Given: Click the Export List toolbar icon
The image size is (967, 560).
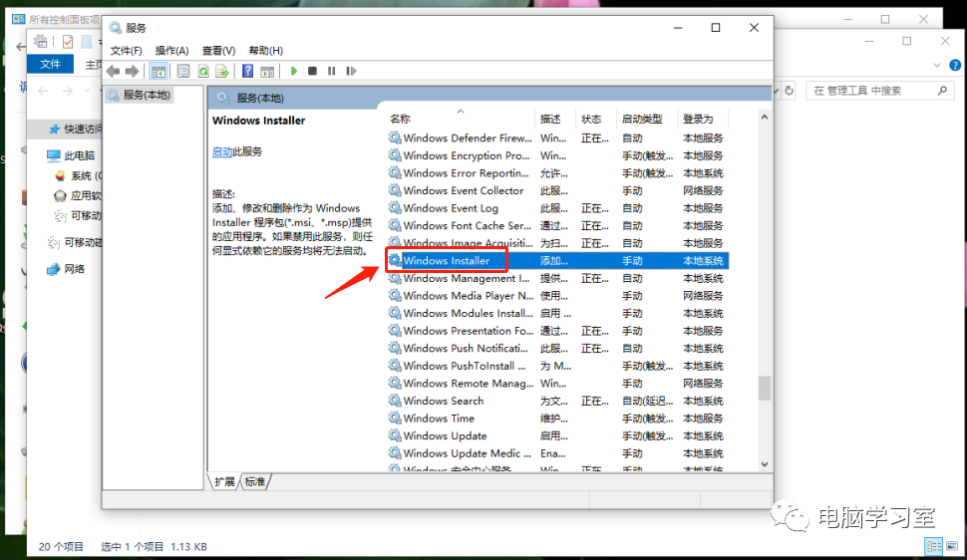Looking at the screenshot, I should coord(222,72).
